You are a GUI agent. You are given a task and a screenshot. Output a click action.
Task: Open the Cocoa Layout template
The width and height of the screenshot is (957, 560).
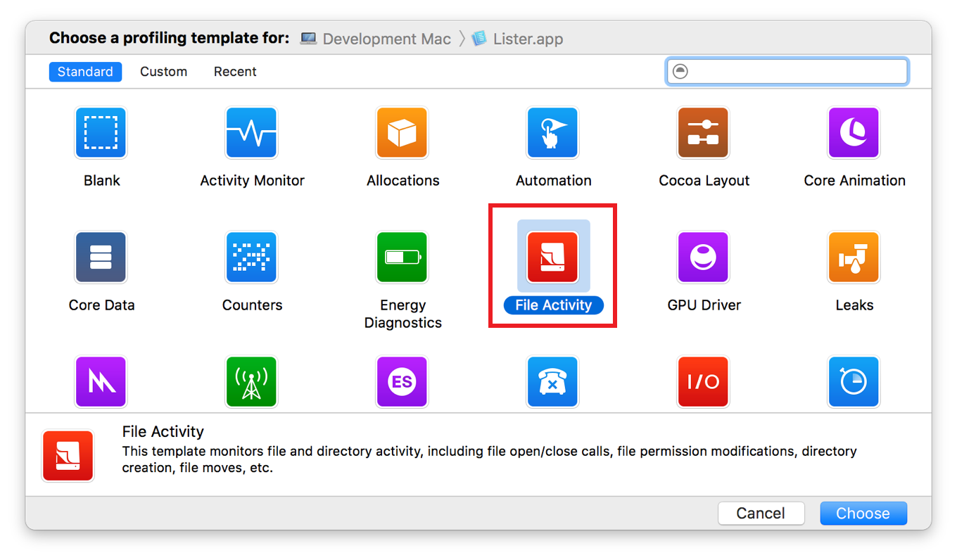[703, 132]
